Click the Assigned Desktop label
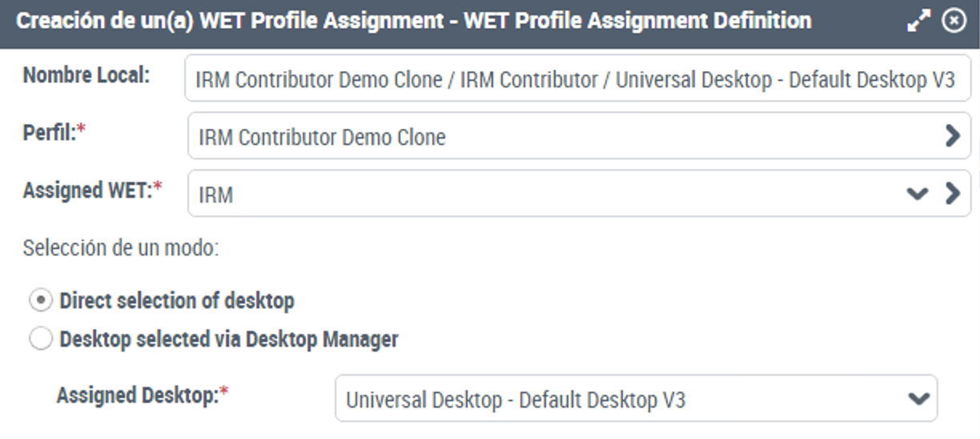Screen dimensions: 980x439 click(143, 395)
